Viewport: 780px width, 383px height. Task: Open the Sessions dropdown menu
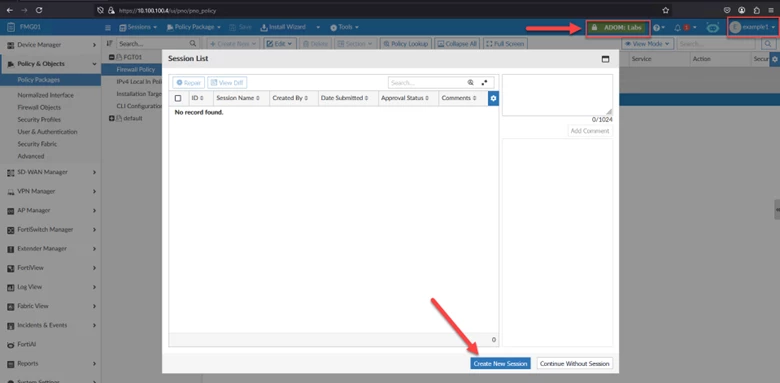click(138, 27)
